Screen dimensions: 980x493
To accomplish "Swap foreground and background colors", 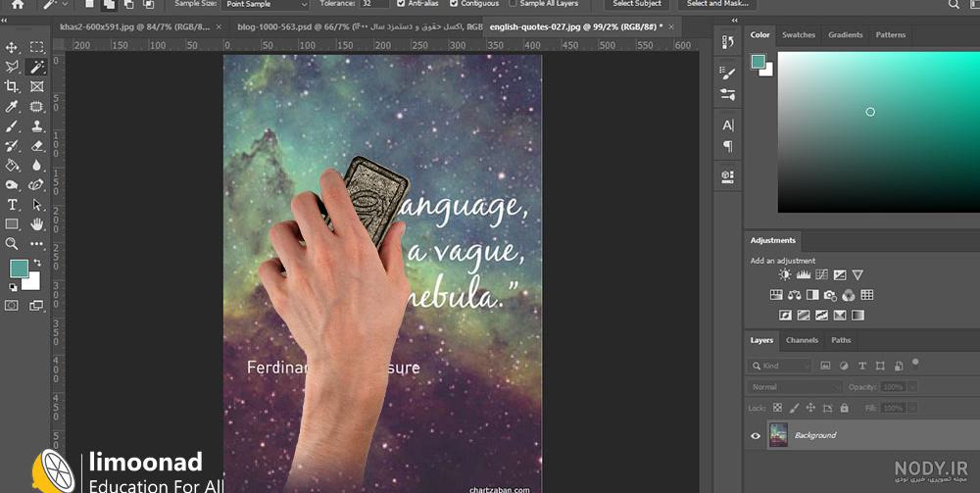I will (37, 263).
